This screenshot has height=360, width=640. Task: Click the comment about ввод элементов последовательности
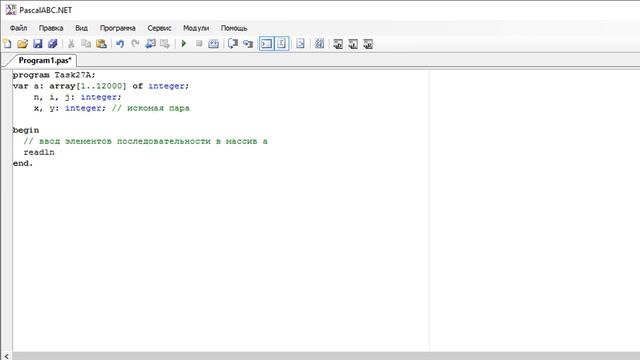(x=145, y=141)
